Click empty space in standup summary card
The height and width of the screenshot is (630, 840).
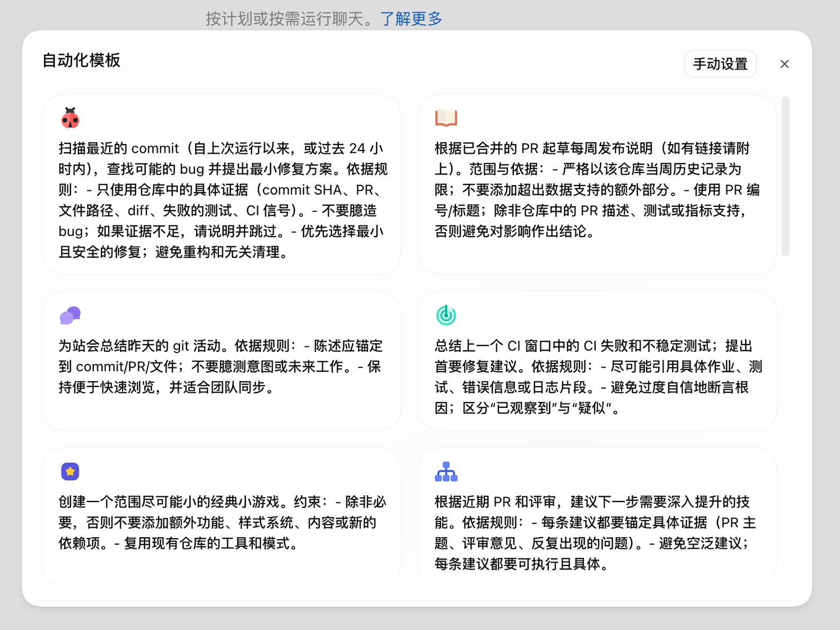pyautogui.click(x=222, y=413)
